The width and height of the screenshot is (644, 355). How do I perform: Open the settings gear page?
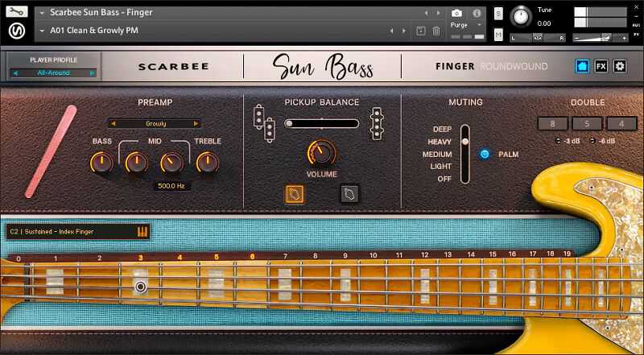point(620,66)
